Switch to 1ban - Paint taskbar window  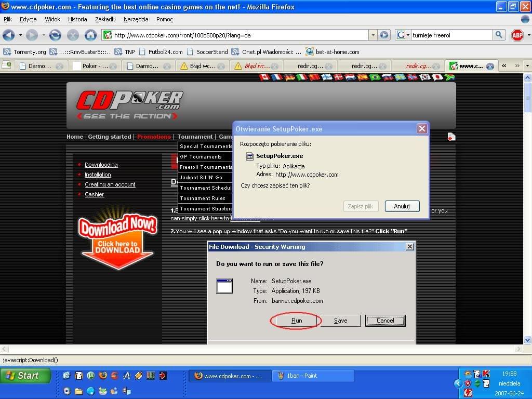(313, 376)
